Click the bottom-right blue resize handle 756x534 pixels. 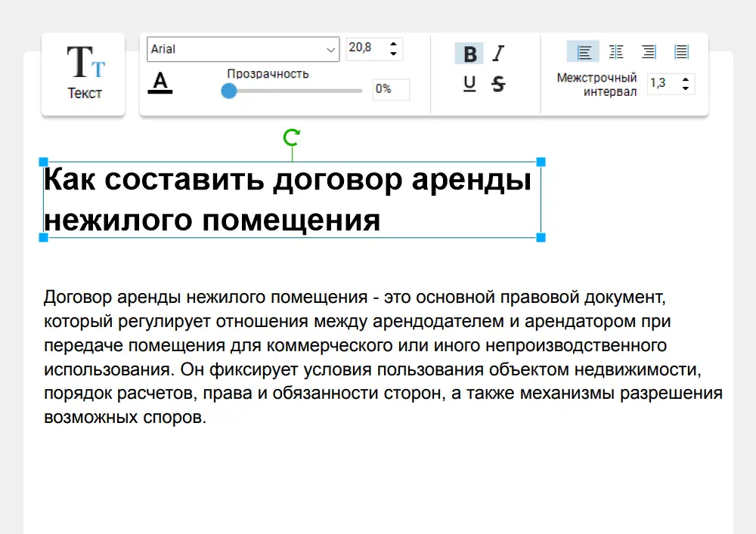540,237
